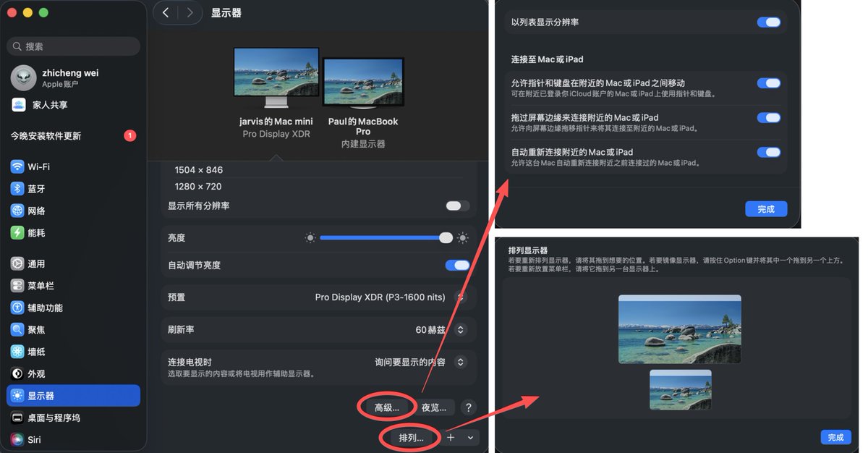This screenshot has height=453, width=868.
Task: Open the 预置 dropdown
Action: tap(461, 297)
